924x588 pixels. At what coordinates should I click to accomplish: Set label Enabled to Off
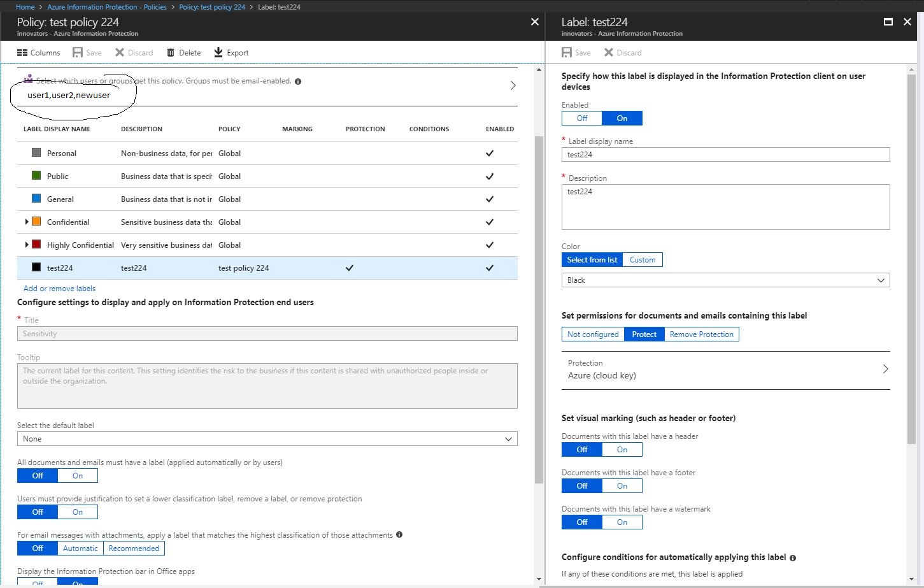[582, 118]
